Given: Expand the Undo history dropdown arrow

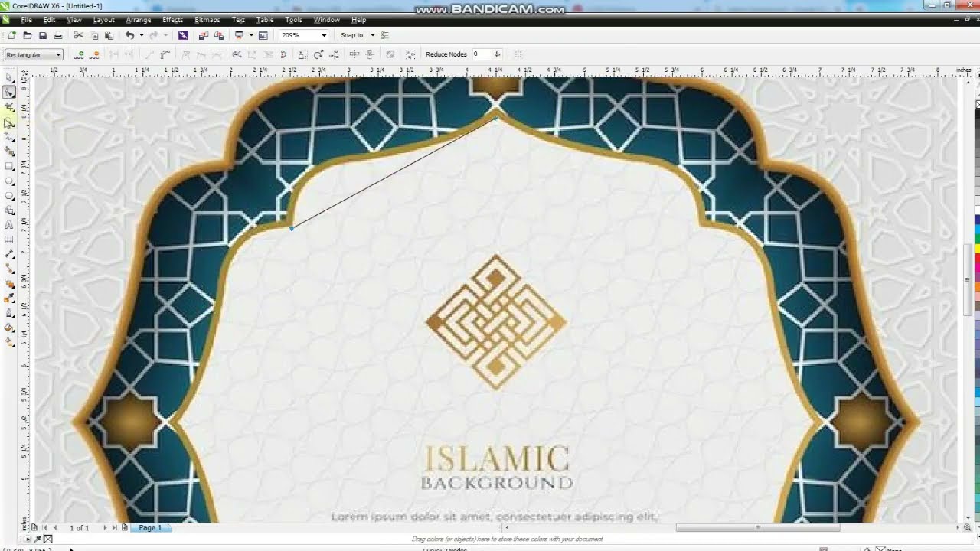Looking at the screenshot, I should [141, 35].
